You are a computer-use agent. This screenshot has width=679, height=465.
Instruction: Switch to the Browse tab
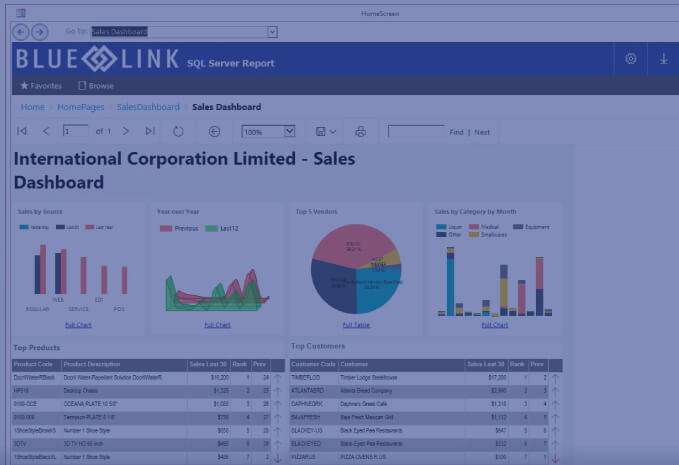pos(96,86)
